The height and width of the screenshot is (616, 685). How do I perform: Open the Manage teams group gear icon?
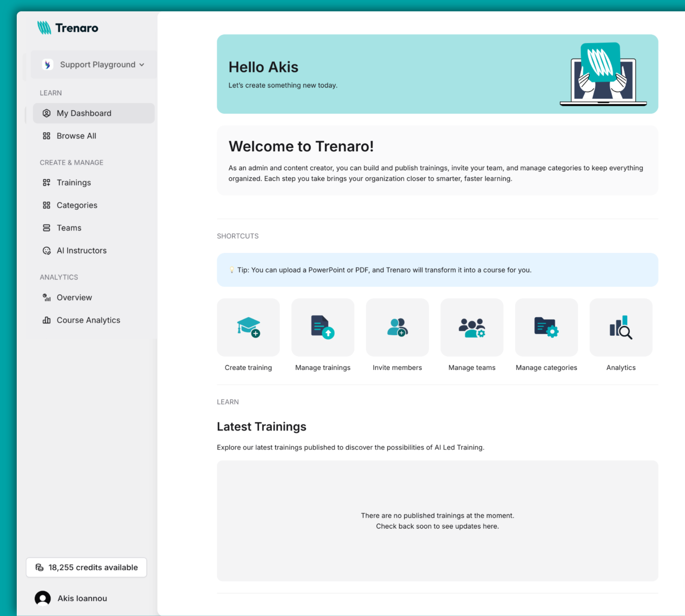coord(472,327)
